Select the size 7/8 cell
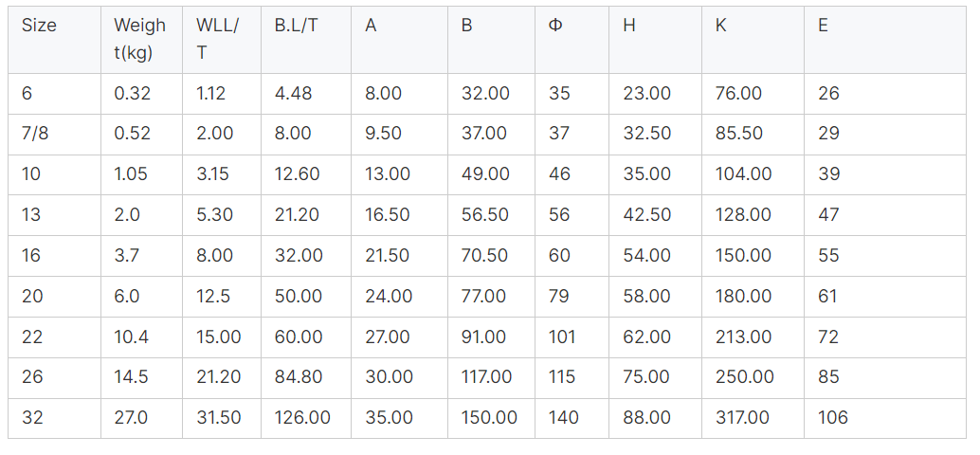The height and width of the screenshot is (455, 980). click(x=35, y=134)
